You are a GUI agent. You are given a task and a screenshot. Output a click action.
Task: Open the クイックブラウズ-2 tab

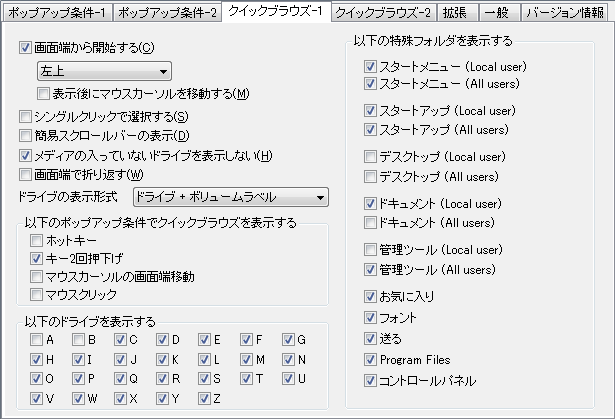tap(383, 13)
